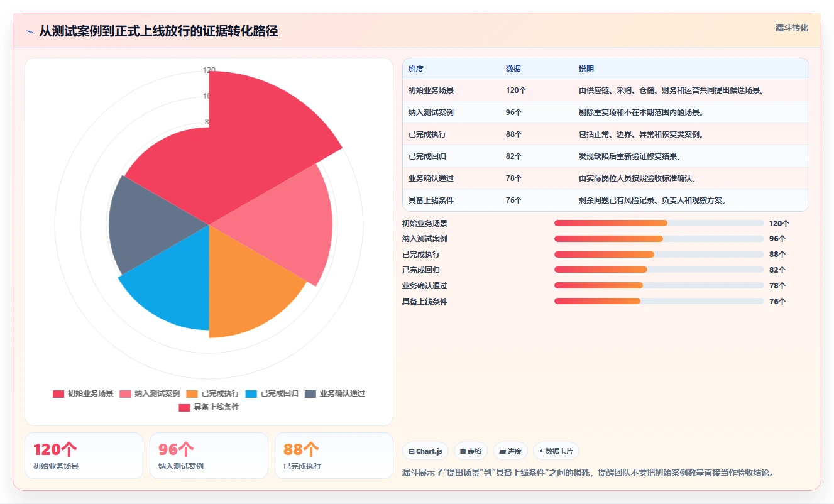Open the 120个 初始业务场景 stat card
Viewport: 834px width, 504px height.
[x=84, y=456]
